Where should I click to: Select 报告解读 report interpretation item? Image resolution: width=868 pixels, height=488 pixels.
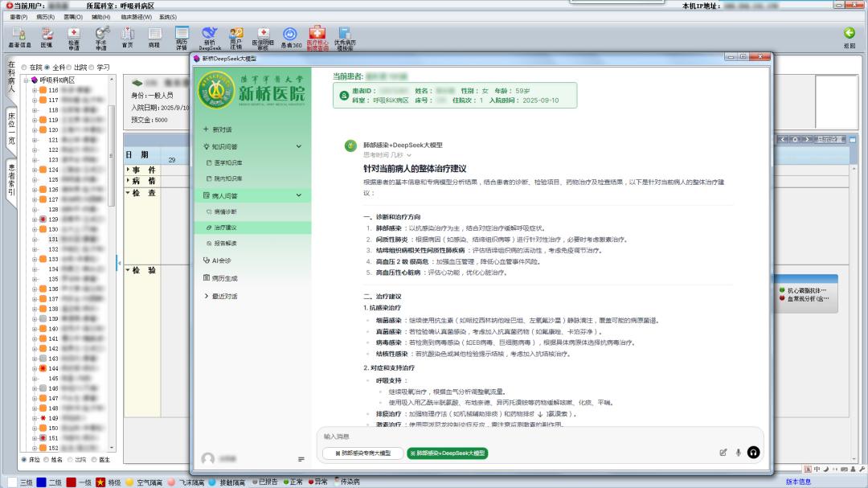tap(222, 243)
